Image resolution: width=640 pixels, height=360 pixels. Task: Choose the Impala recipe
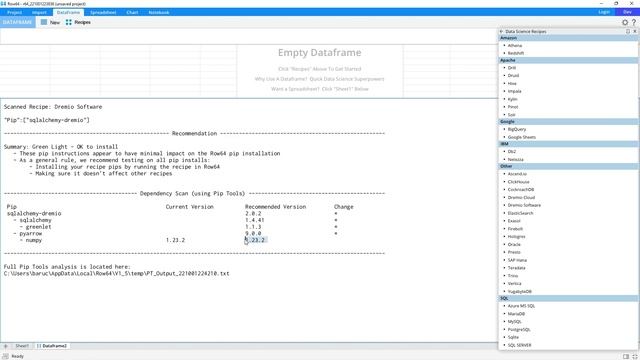[514, 91]
